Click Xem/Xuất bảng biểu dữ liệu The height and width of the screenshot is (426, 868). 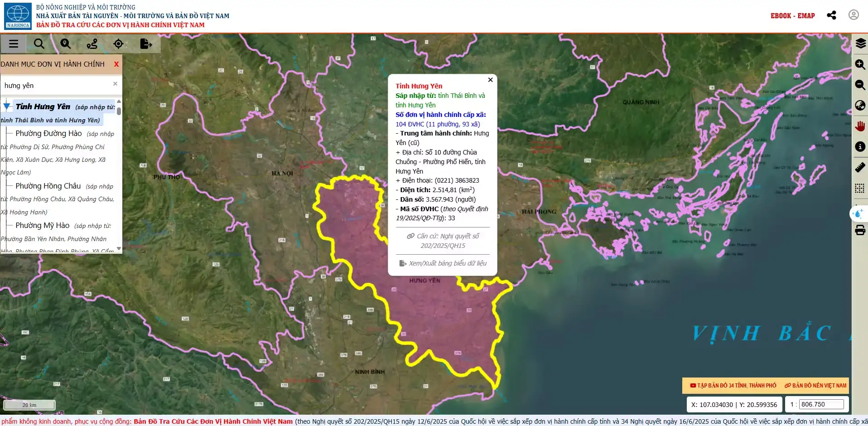(443, 263)
